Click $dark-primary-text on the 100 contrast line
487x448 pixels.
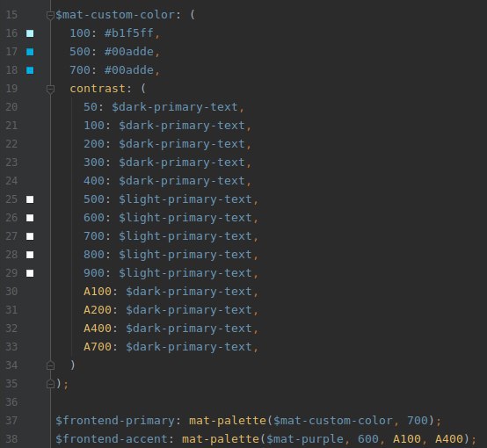coord(182,126)
